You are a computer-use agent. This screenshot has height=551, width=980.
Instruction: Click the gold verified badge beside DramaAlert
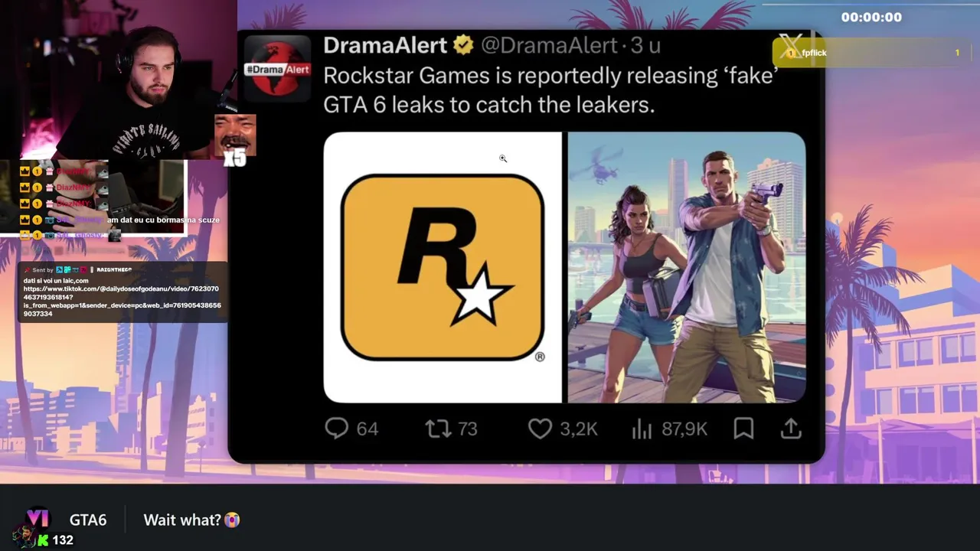click(x=463, y=46)
